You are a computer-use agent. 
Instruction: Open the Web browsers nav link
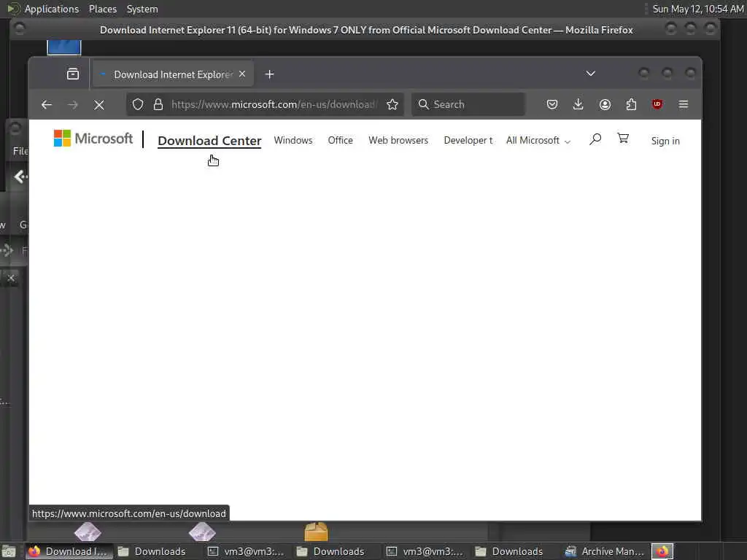click(398, 141)
